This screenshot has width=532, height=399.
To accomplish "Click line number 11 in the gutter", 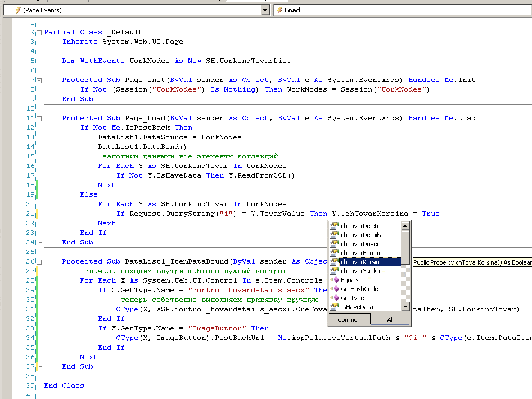I will 30,118.
